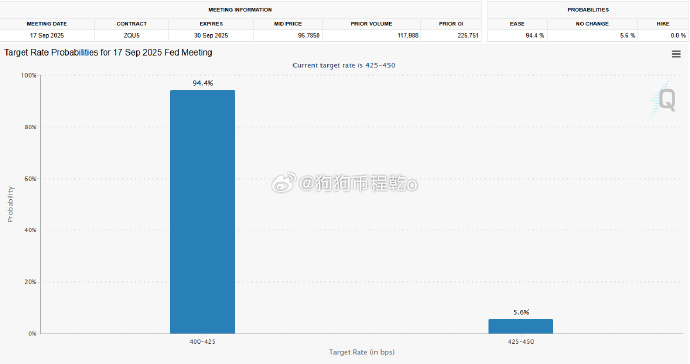Select the 94.4 % ease probability cell
Viewport: 690px width, 364px height.
(517, 36)
